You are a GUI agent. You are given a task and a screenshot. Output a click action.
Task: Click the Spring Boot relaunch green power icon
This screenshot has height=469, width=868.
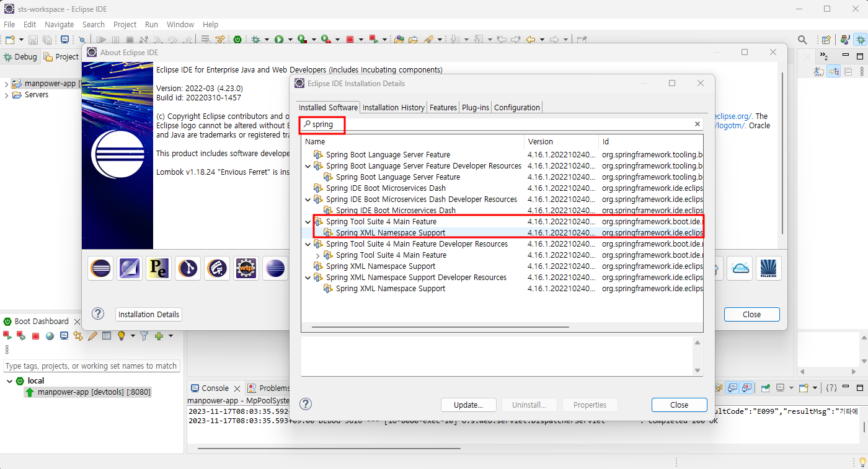coord(237,40)
